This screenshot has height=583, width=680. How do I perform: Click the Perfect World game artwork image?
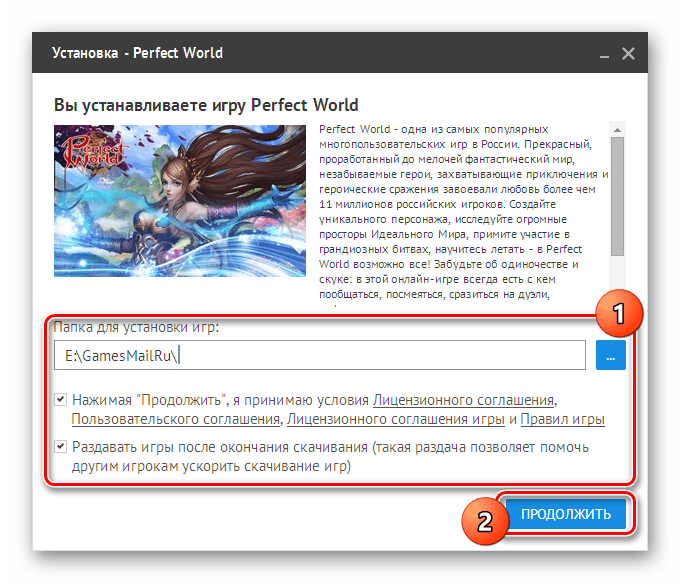180,201
